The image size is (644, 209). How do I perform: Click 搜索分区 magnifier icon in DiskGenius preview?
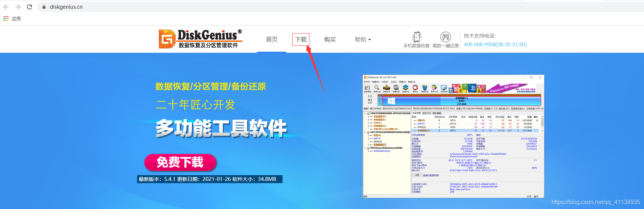coord(377,89)
